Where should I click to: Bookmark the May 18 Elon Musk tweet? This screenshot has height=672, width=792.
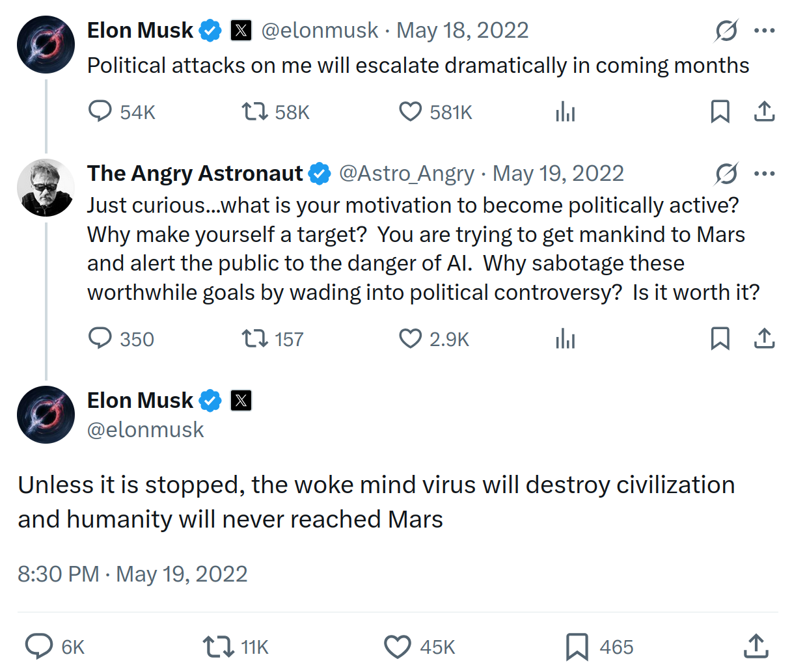click(720, 112)
